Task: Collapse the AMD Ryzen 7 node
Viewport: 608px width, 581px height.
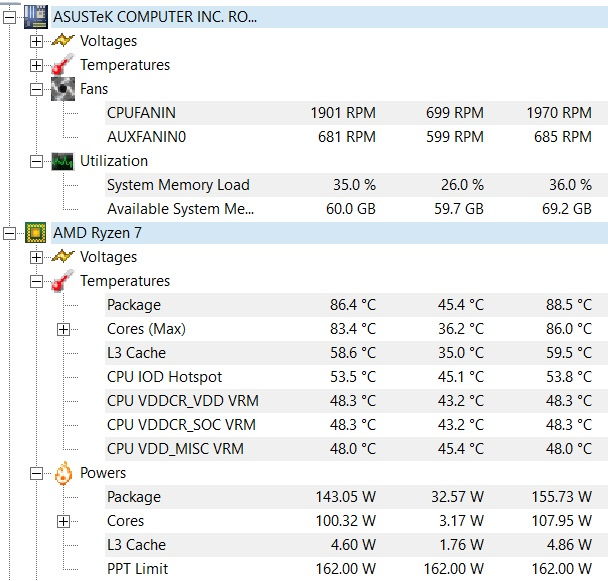Action: point(10,233)
